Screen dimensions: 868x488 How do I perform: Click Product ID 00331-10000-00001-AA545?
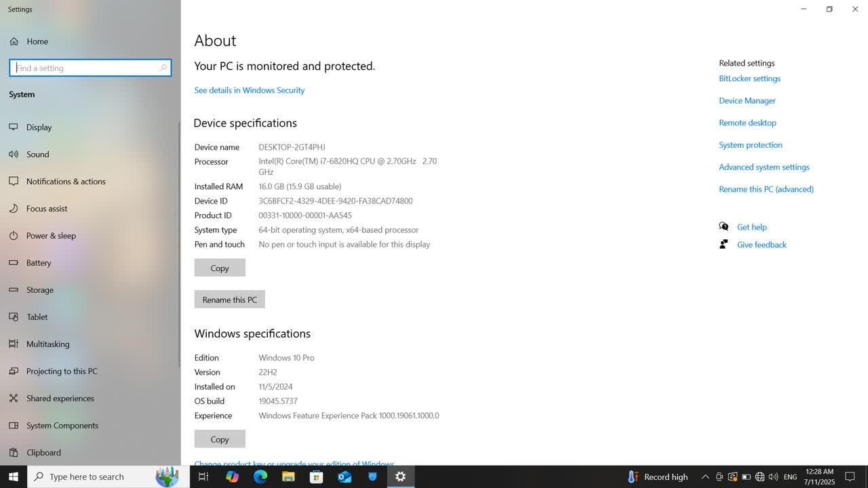305,216
